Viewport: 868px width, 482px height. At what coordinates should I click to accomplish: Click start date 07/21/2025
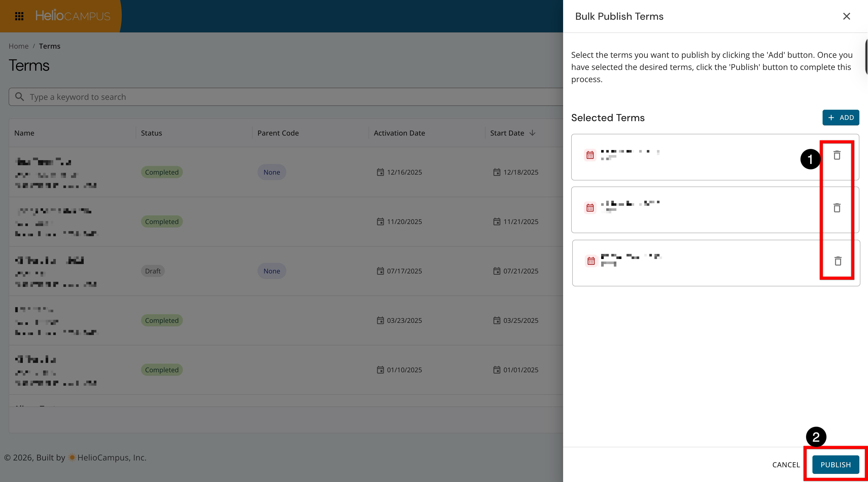(521, 271)
